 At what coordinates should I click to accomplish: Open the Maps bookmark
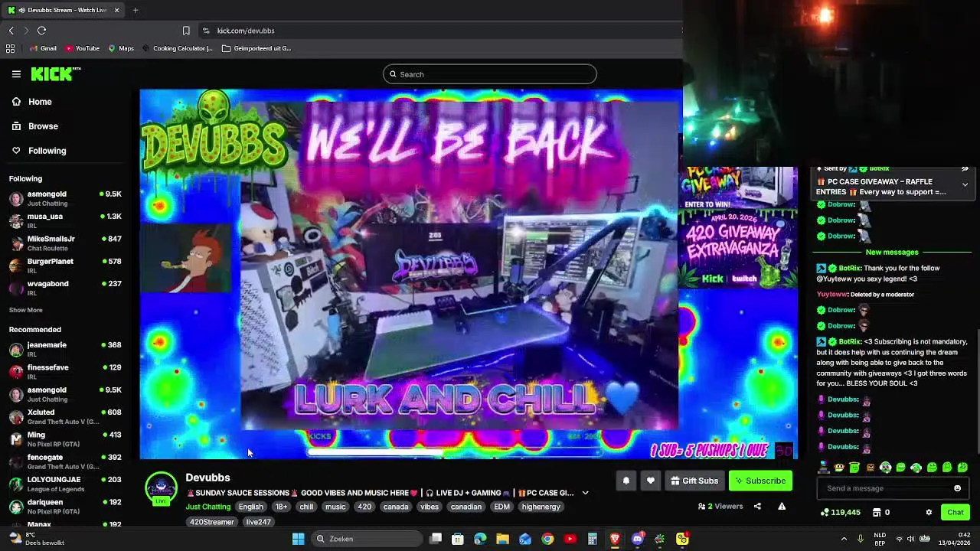pyautogui.click(x=121, y=48)
